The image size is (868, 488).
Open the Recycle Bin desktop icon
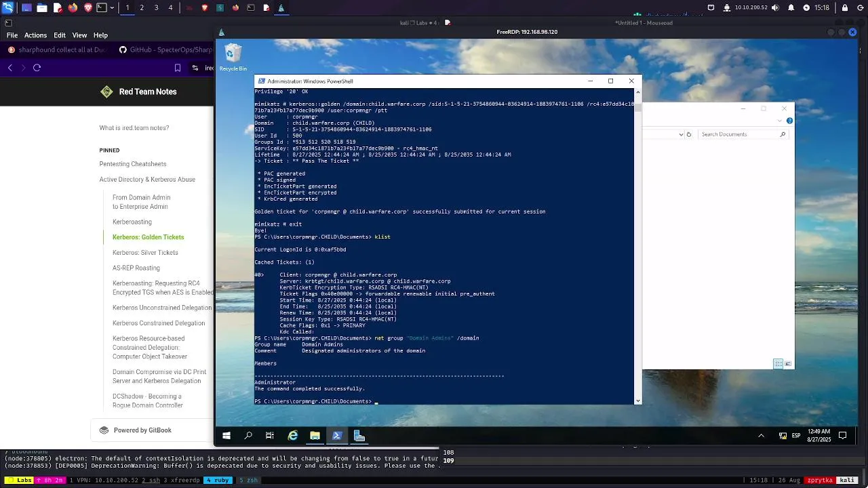233,58
